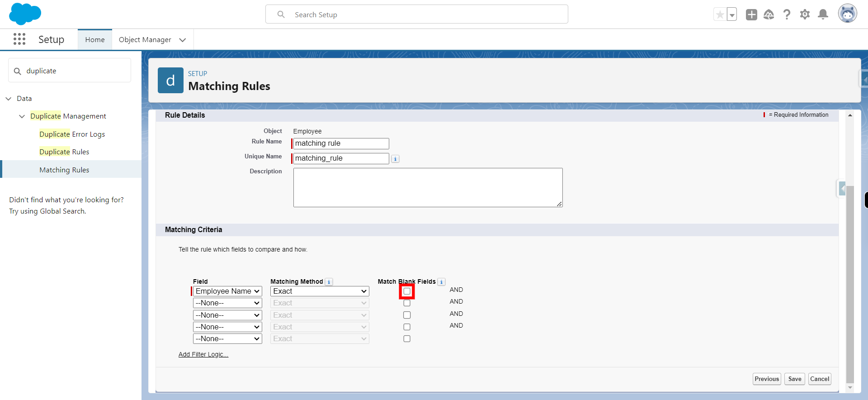Click the Quick Find box containing duplicate

[x=70, y=71]
